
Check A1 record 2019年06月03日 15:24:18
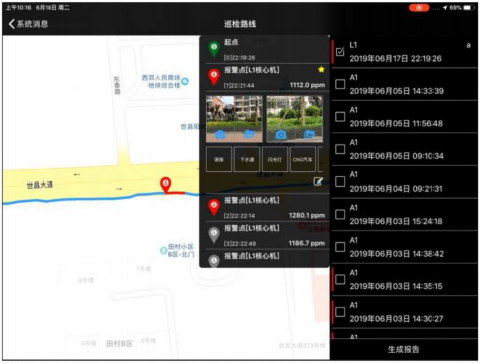point(340,214)
